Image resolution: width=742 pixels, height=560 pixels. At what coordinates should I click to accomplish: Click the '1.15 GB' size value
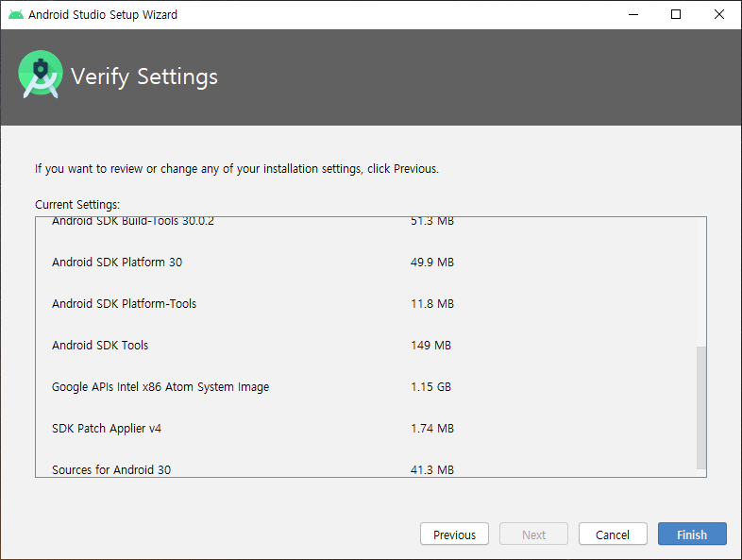click(x=430, y=387)
